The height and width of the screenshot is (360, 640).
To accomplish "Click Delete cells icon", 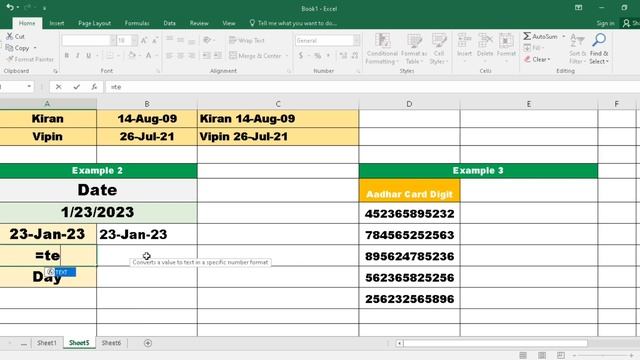I will tap(485, 41).
